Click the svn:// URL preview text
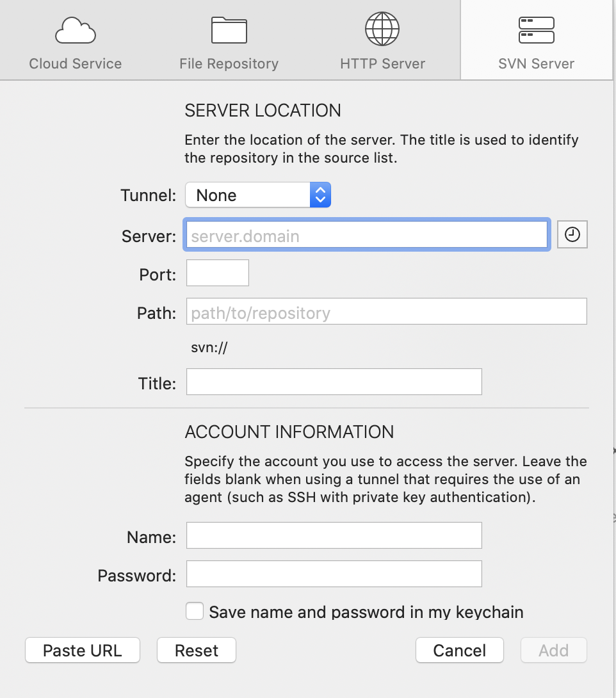Viewport: 616px width, 698px height. pyautogui.click(x=209, y=347)
